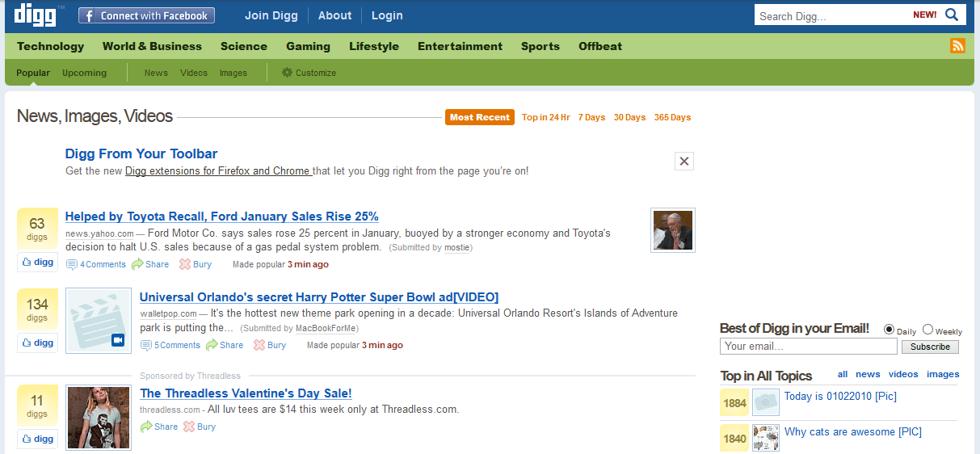The width and height of the screenshot is (980, 454).
Task: Select the 365 Days filter
Action: [x=672, y=117]
